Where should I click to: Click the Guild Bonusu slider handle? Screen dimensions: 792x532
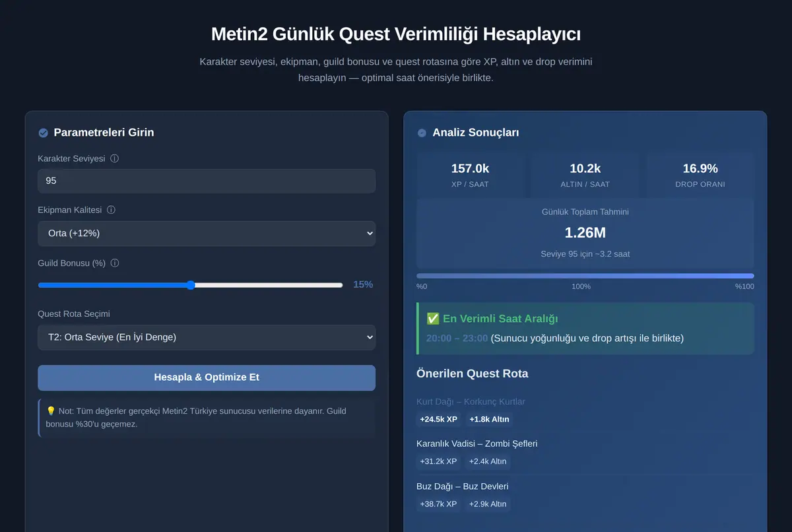pos(191,285)
